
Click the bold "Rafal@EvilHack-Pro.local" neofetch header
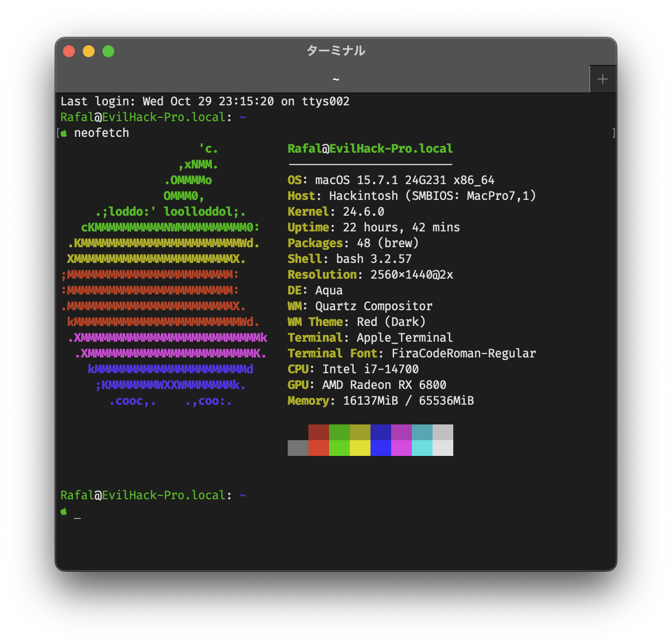(370, 149)
